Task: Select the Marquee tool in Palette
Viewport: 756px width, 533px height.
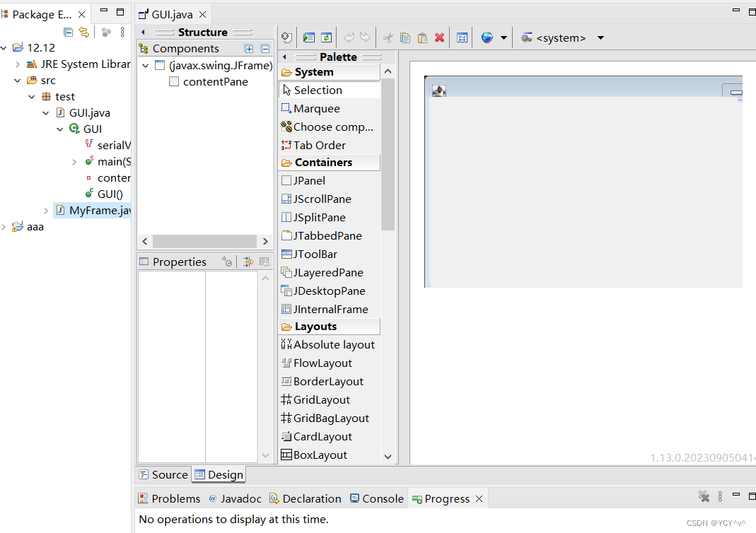Action: [x=330, y=108]
